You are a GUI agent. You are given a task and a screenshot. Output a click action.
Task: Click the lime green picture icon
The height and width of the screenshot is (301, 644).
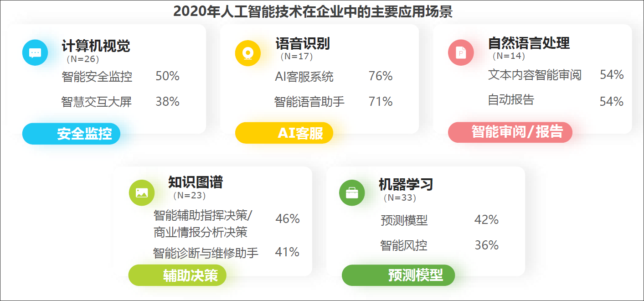click(x=142, y=193)
